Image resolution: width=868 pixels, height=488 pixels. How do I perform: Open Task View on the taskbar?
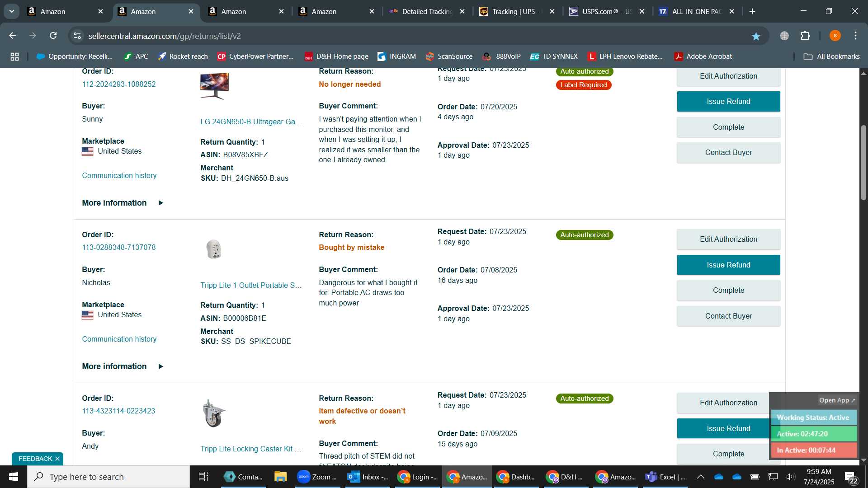click(x=203, y=477)
